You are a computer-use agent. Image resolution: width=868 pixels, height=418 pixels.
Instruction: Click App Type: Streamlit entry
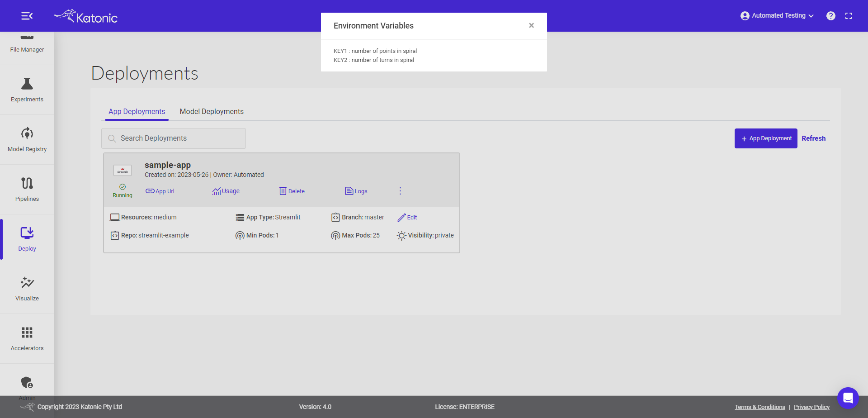point(268,218)
